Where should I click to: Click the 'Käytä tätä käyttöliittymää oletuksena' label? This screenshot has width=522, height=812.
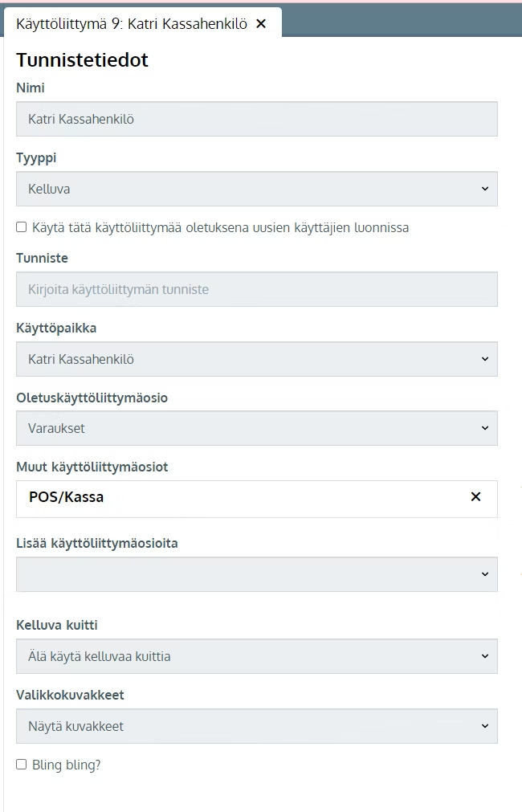pyautogui.click(x=221, y=227)
